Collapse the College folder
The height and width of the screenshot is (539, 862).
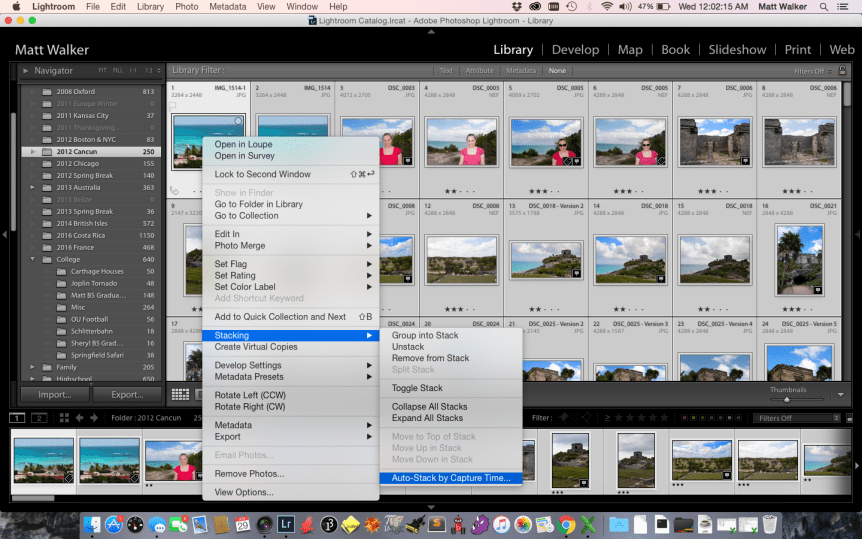point(32,259)
